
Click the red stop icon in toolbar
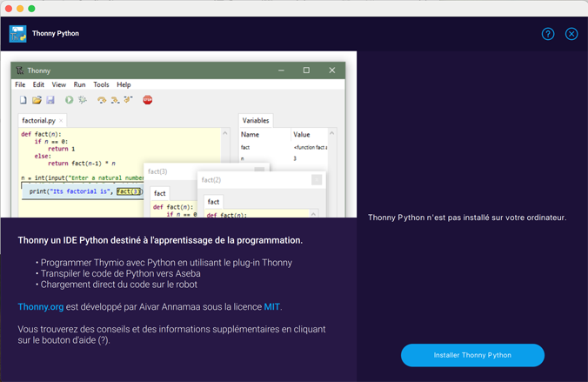click(x=148, y=100)
